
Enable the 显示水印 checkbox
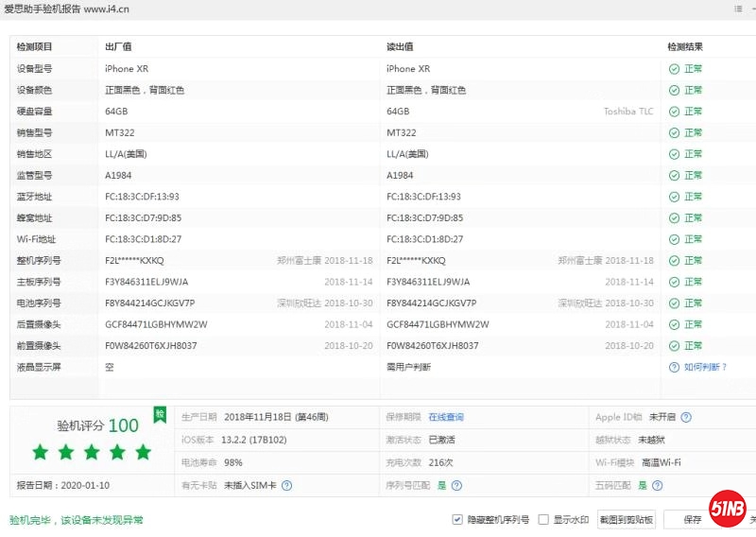543,519
